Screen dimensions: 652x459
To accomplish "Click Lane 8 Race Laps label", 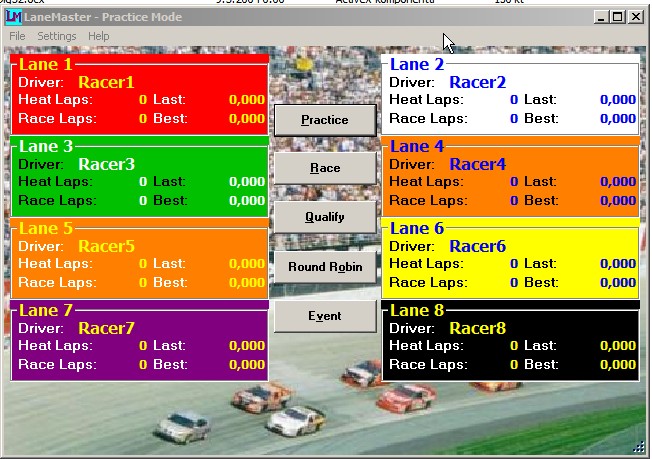I will [x=428, y=365].
